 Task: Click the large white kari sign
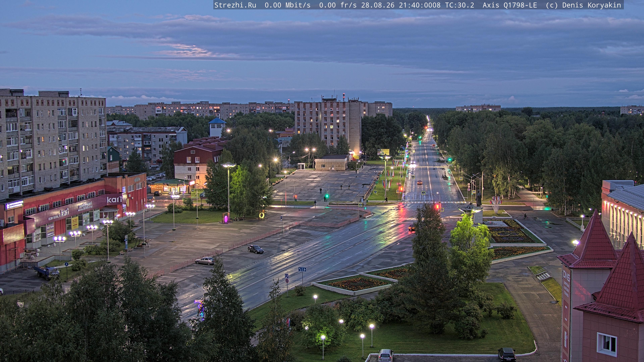[x=114, y=199]
